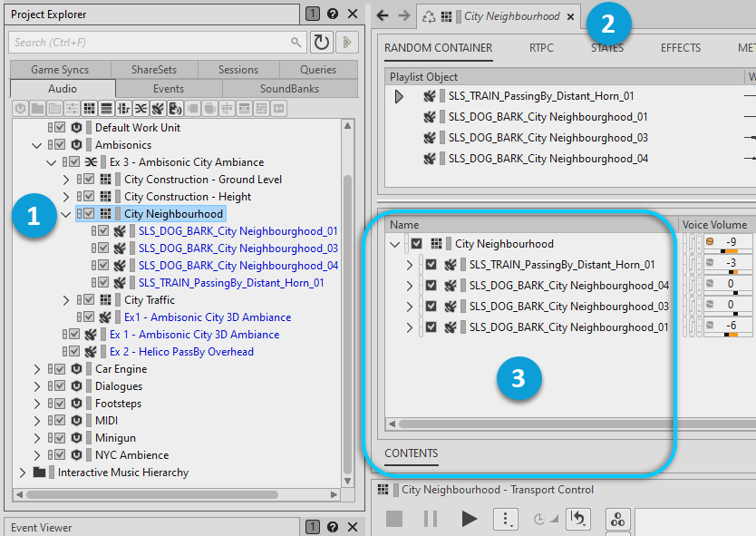The width and height of the screenshot is (756, 536).
Task: Expand the Car Engine work unit
Action: 37,369
